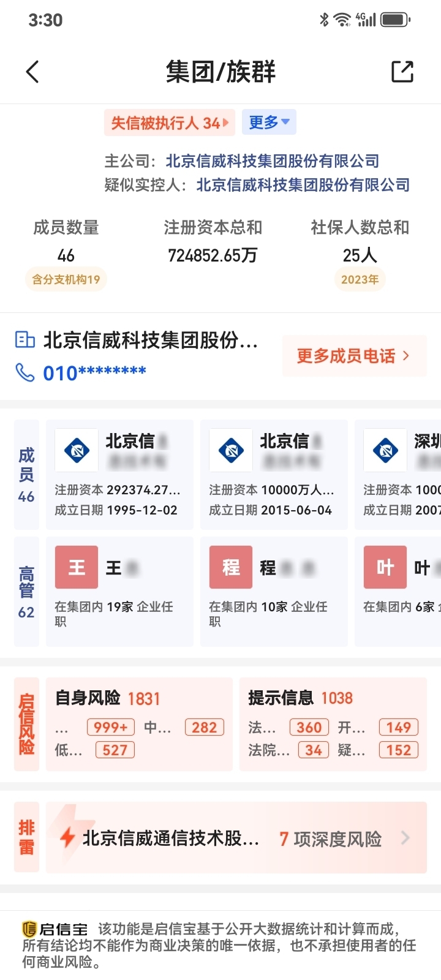Screen dimensions: 441x980
Task: Tap 社保人数总和 25人 value
Action: point(360,255)
